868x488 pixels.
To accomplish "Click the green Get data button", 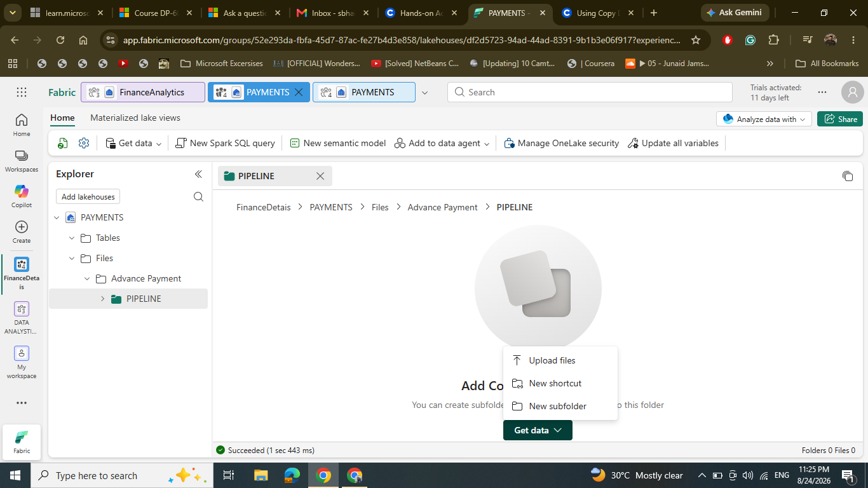I will pos(538,430).
